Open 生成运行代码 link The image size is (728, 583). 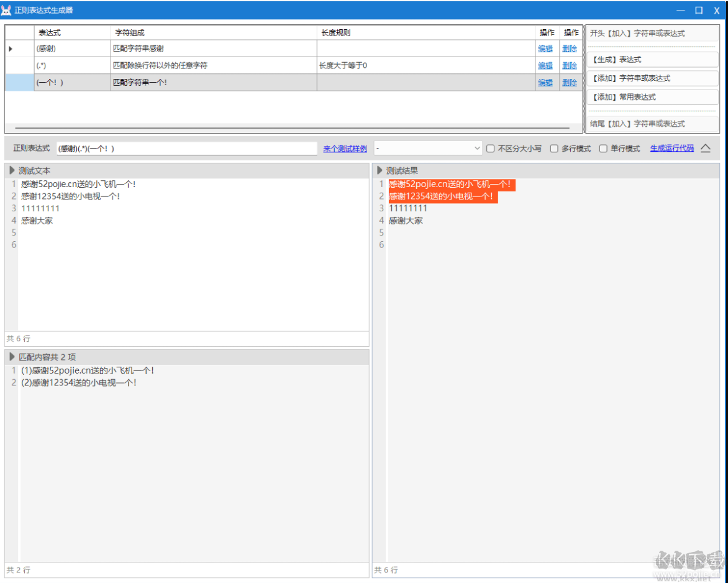click(671, 149)
